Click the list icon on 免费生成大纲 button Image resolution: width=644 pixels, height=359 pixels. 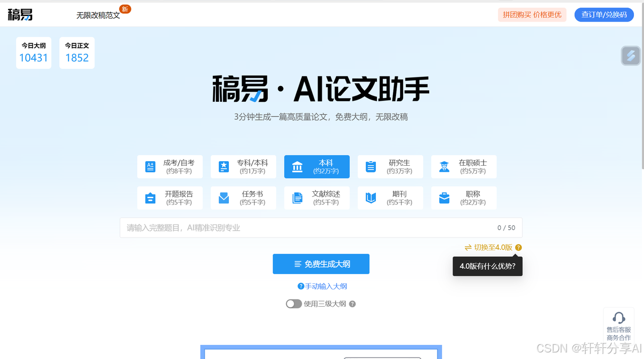pos(298,264)
